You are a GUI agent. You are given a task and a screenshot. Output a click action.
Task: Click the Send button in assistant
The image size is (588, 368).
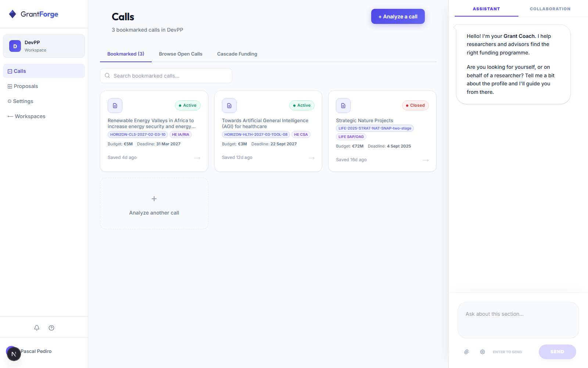[x=557, y=352]
